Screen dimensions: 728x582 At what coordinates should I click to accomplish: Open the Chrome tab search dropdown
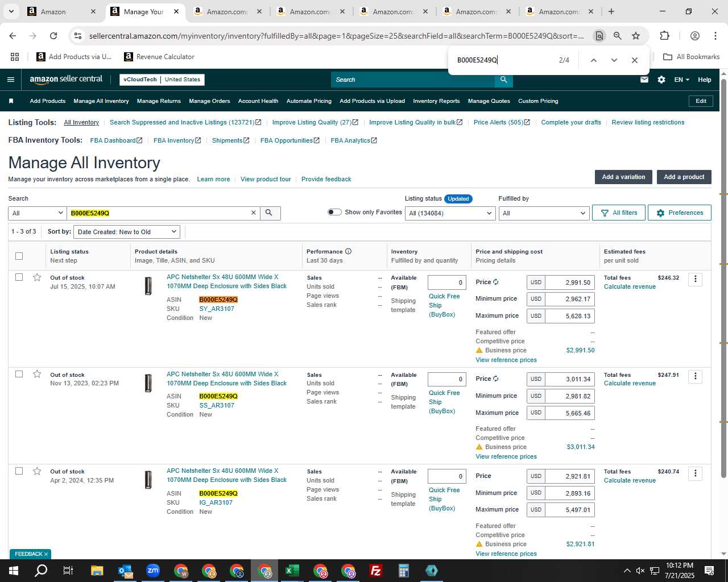[x=11, y=11]
